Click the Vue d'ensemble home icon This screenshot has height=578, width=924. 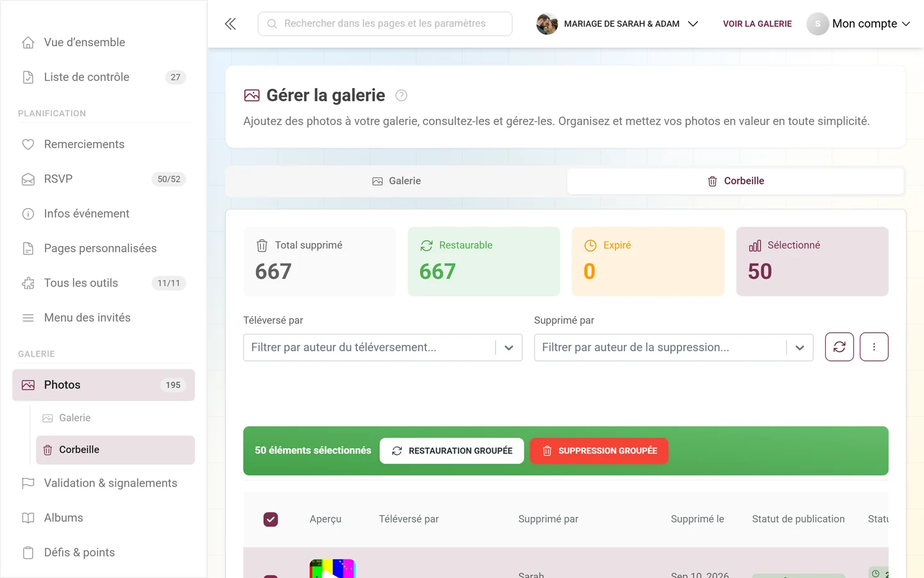point(28,42)
